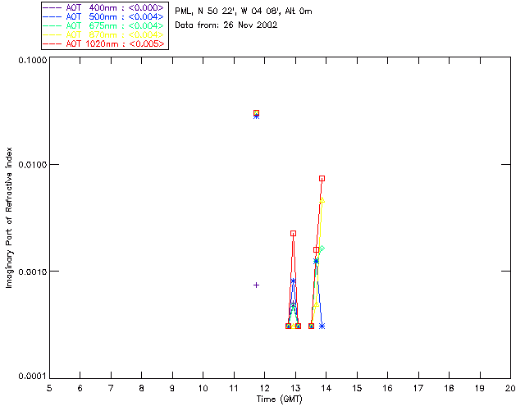Click the AOT 675nm legend entry

click(x=103, y=25)
